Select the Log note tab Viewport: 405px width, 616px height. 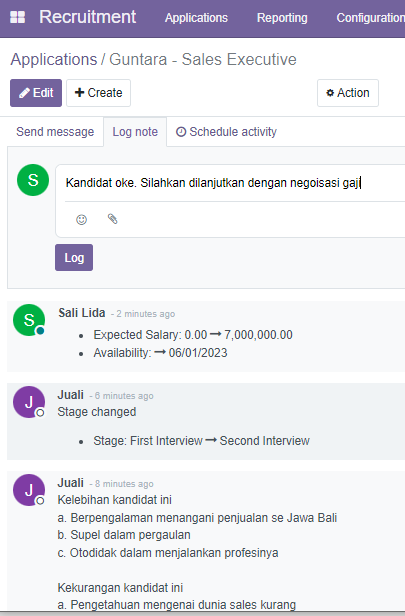(135, 132)
